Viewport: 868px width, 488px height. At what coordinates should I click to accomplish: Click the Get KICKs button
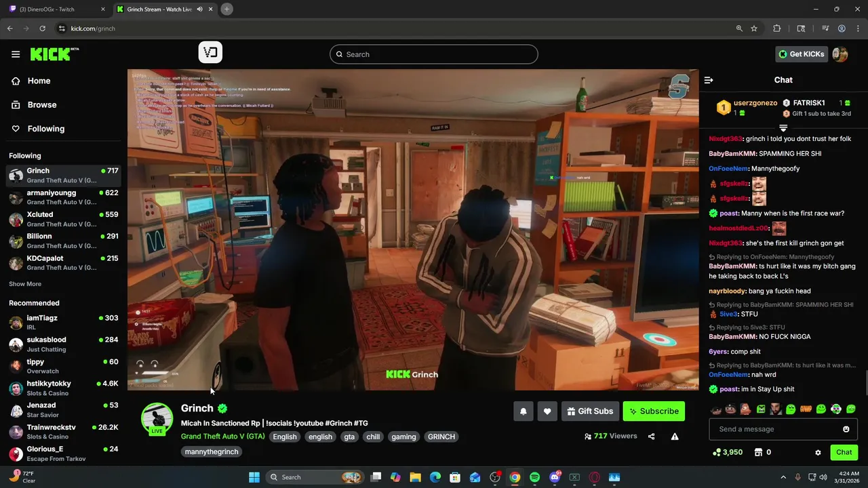click(802, 54)
